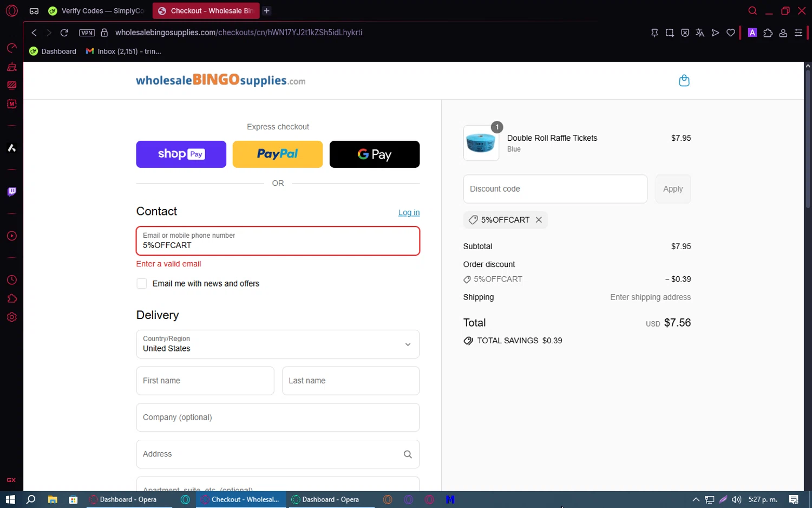Image resolution: width=812 pixels, height=508 pixels.
Task: Open Microsoft Store from taskbar
Action: coord(73,499)
